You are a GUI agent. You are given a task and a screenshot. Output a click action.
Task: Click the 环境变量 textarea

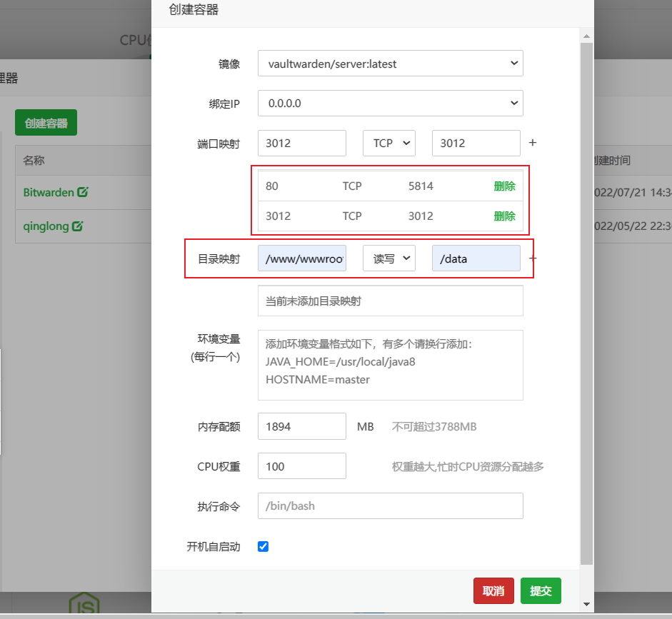coord(390,365)
